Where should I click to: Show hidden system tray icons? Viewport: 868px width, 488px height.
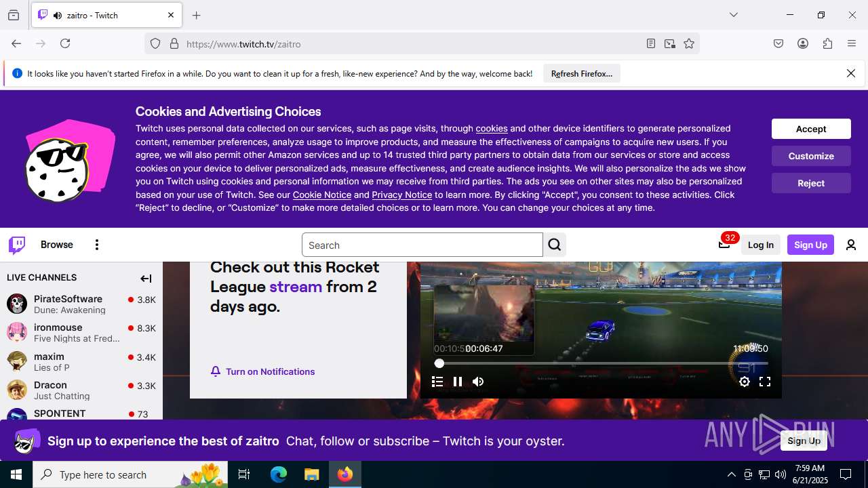coord(731,474)
